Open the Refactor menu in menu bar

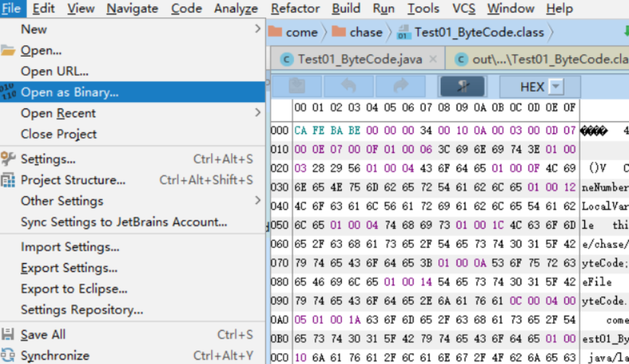(295, 8)
